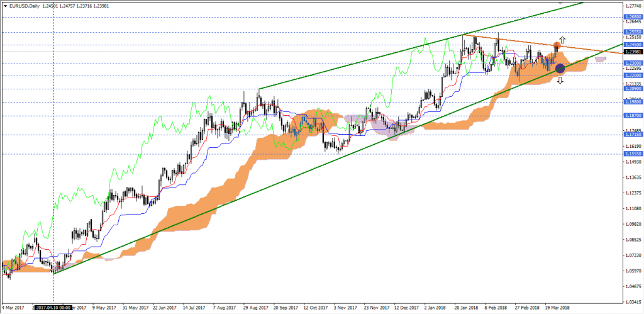Click the 22 Jun 2017 date on the time axis
The width and height of the screenshot is (644, 314).
tap(164, 308)
